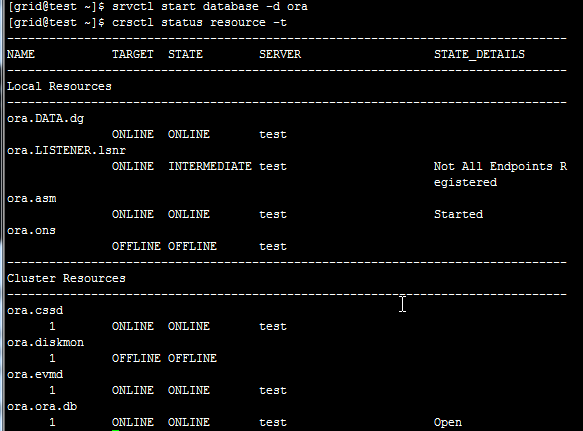This screenshot has height=431, width=583.
Task: Click the 'srvctl start database -d ora' command
Action: (210, 7)
